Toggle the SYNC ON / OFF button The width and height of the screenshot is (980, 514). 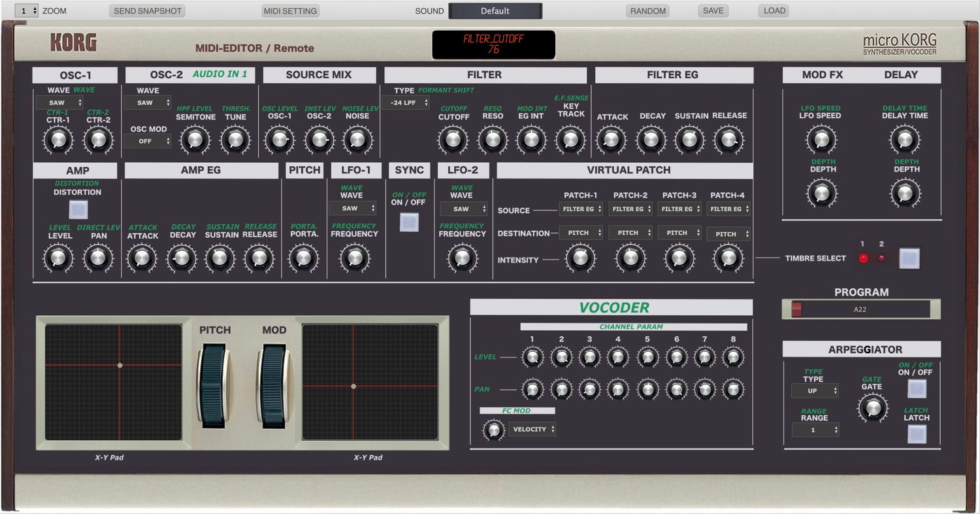tap(409, 222)
